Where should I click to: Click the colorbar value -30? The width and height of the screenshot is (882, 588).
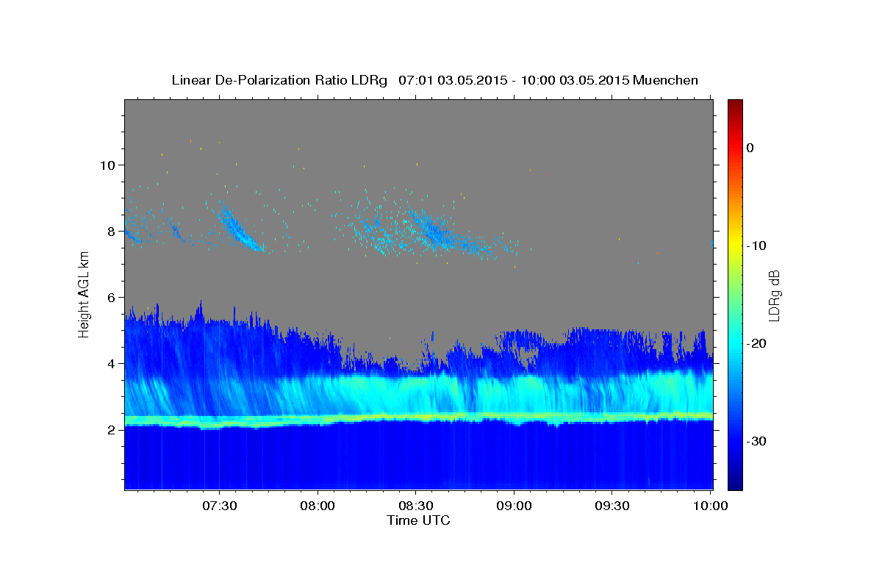point(757,441)
